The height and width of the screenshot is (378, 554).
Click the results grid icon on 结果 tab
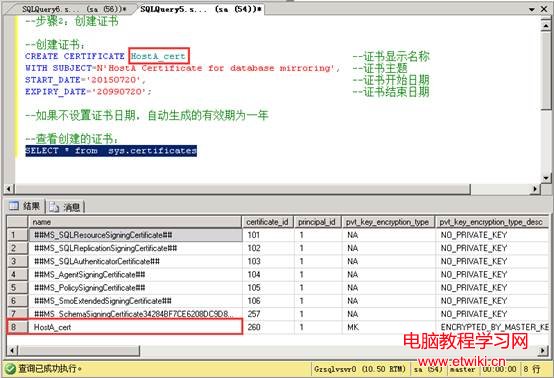14,206
